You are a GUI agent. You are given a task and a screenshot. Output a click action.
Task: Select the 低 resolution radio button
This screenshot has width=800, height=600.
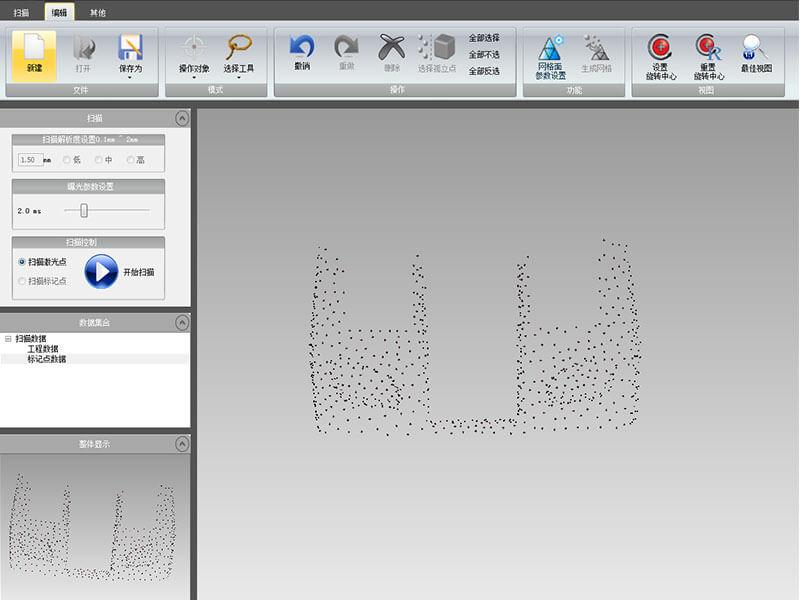pyautogui.click(x=67, y=160)
